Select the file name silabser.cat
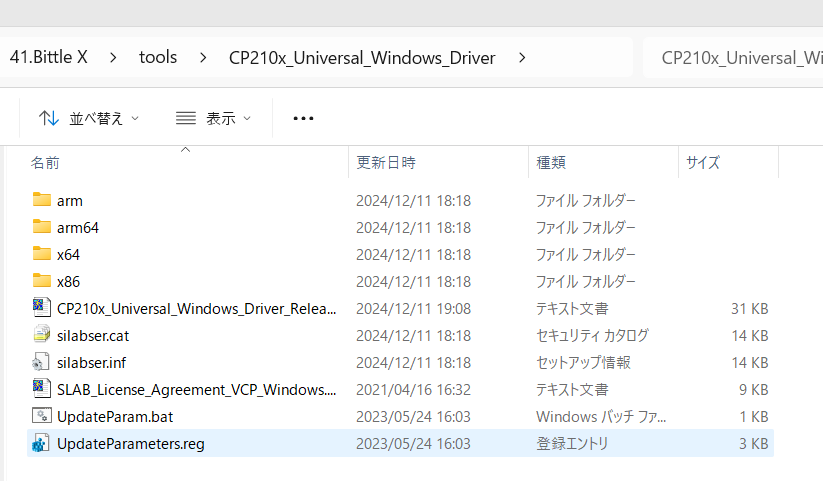Viewport: 823px width, 481px height. [x=93, y=336]
